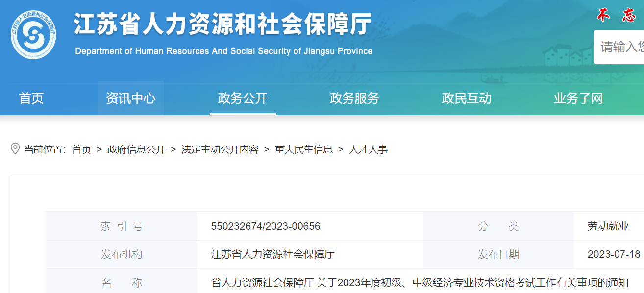
Task: Click the publisher value 江苏省人力资源社会保障厅
Action: pos(272,254)
